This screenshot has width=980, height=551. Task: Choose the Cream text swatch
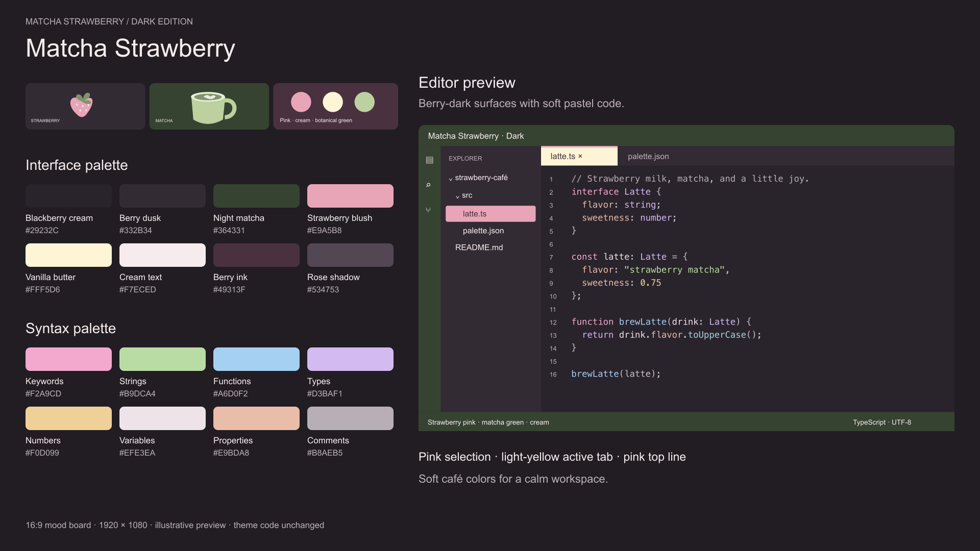click(x=162, y=255)
